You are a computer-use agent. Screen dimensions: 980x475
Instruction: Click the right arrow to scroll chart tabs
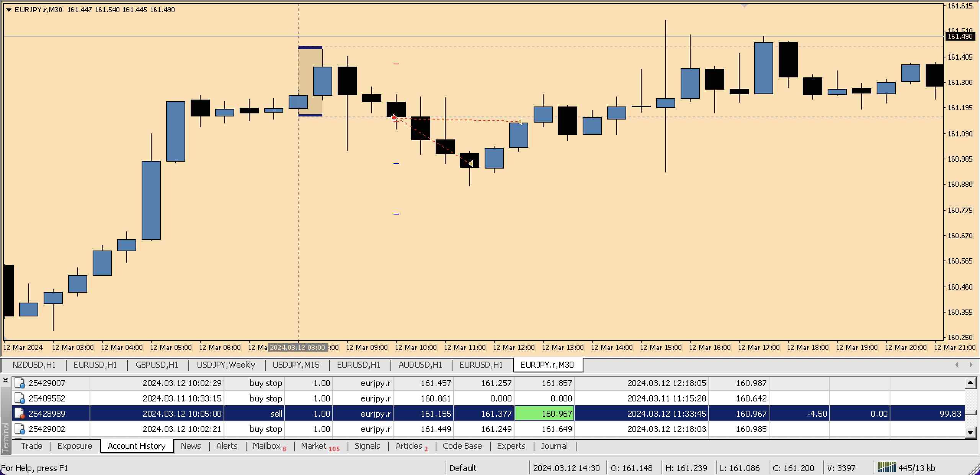[x=972, y=365]
